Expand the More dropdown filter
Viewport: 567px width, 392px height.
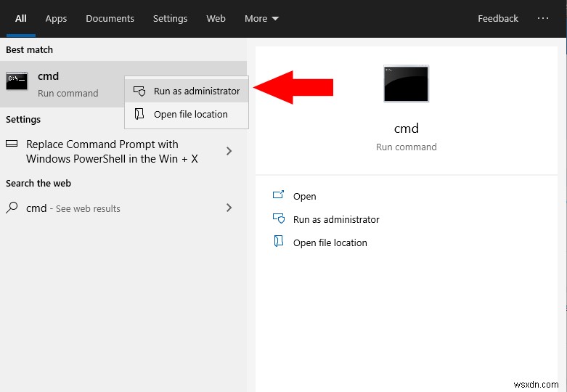point(261,19)
